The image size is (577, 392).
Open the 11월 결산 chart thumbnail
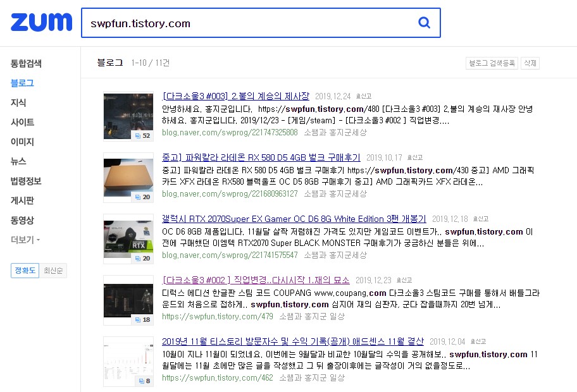128,362
